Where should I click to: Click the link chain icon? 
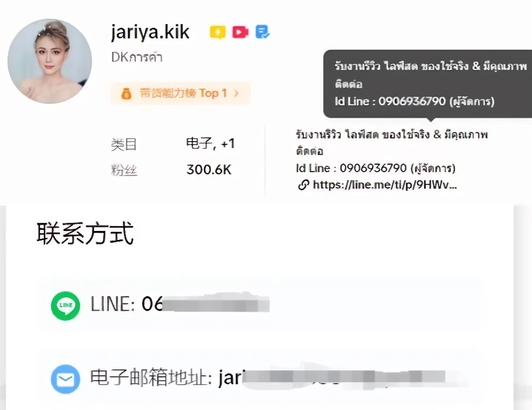click(x=303, y=185)
